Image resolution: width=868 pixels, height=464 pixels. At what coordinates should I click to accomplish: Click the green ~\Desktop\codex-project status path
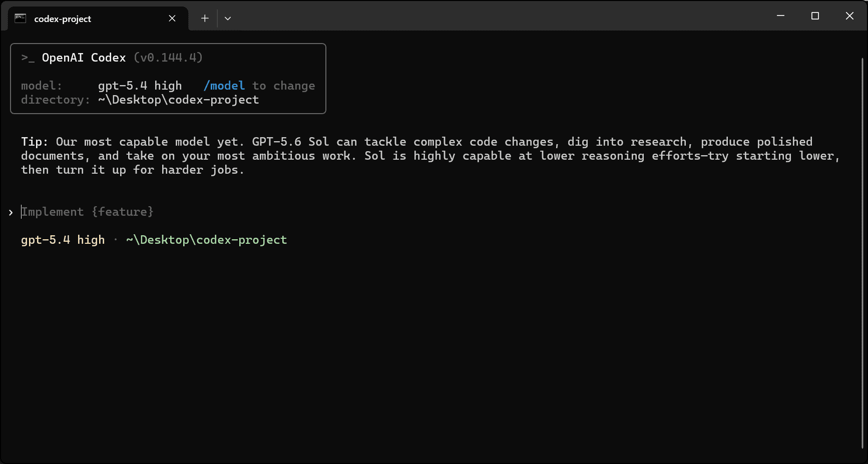click(207, 240)
